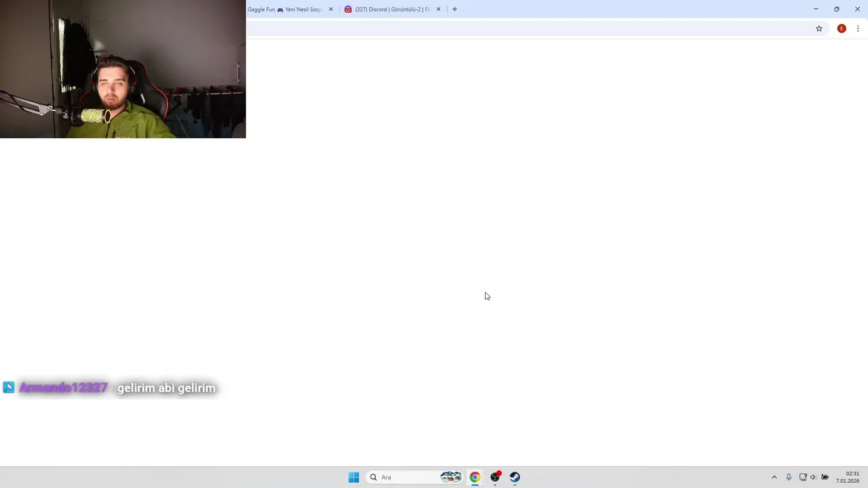
Task: Click the blue badge beside Armando12327
Action: click(x=8, y=388)
